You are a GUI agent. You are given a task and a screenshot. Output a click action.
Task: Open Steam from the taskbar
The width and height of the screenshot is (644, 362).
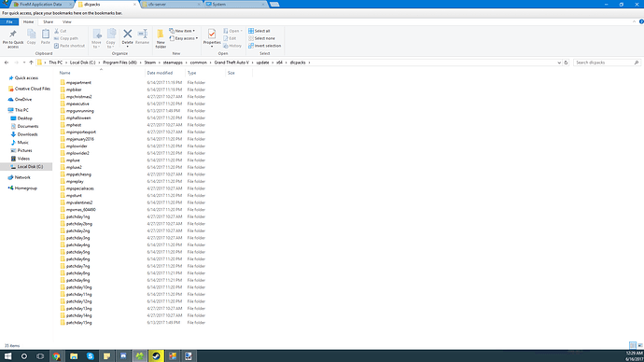(156, 355)
